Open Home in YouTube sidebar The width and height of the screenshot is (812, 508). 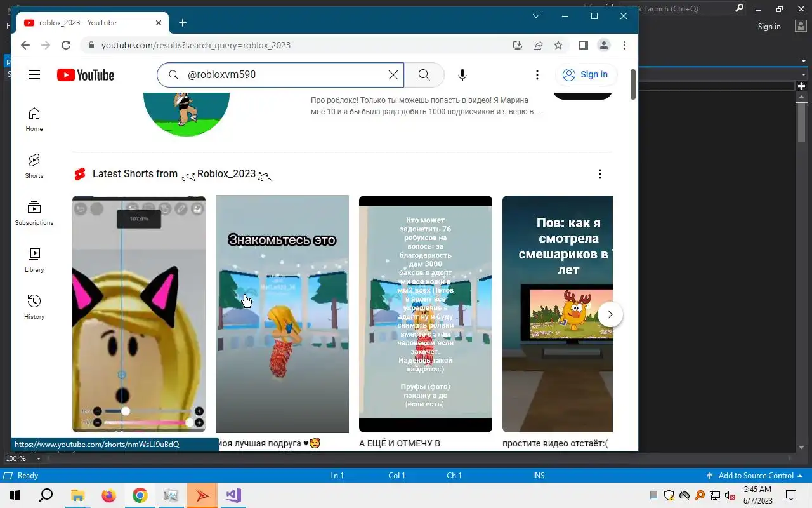34,119
